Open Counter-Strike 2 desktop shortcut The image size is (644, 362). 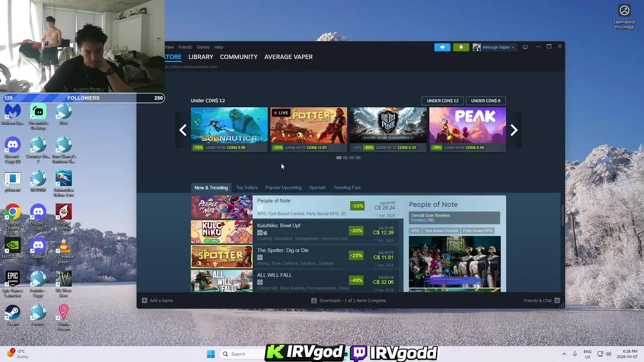(x=38, y=151)
